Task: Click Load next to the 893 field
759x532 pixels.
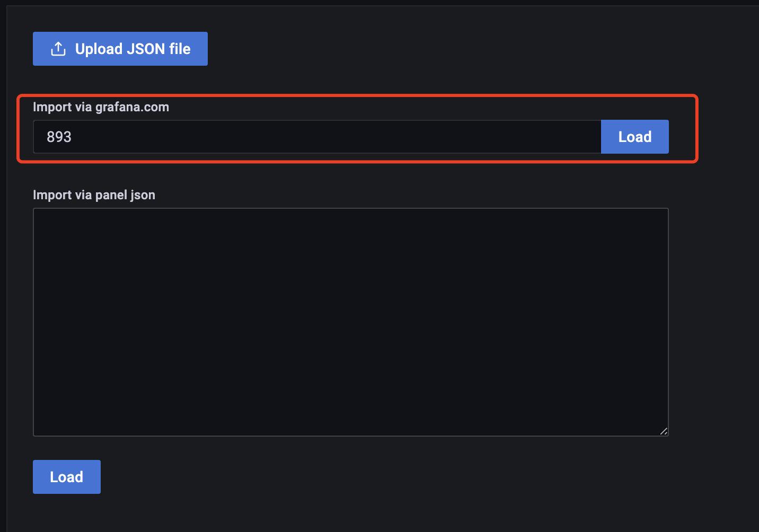Action: coord(634,137)
